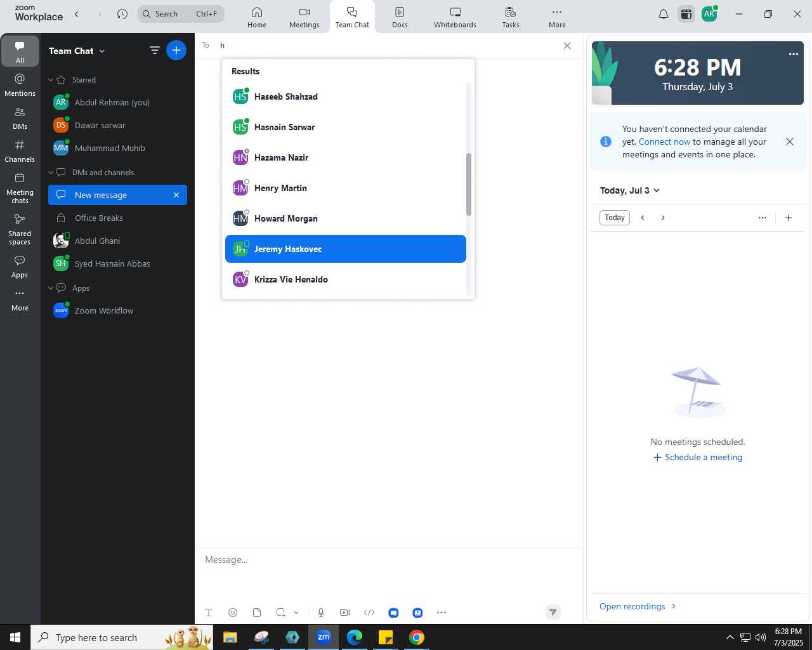Switch to the Docs tab
Viewport: 812px width, 650px height.
(400, 17)
